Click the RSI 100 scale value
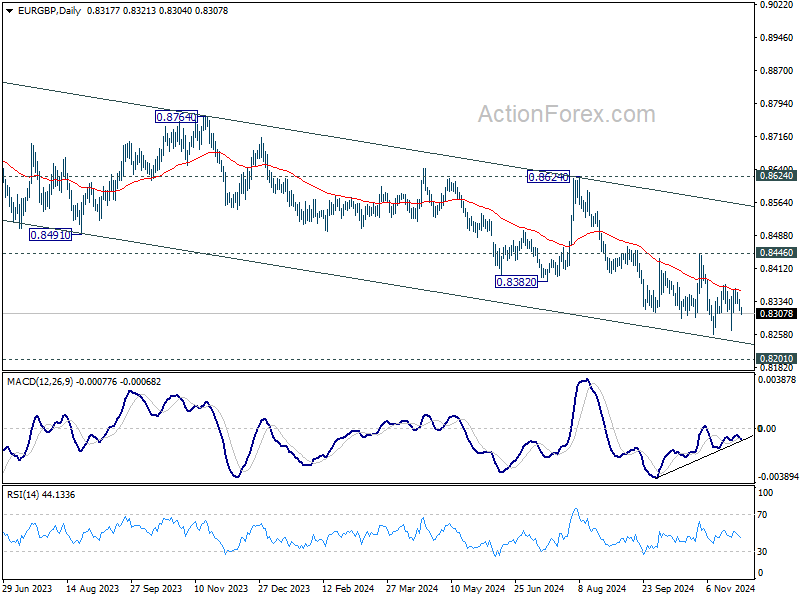This screenshot has height=600, width=800. [x=766, y=493]
